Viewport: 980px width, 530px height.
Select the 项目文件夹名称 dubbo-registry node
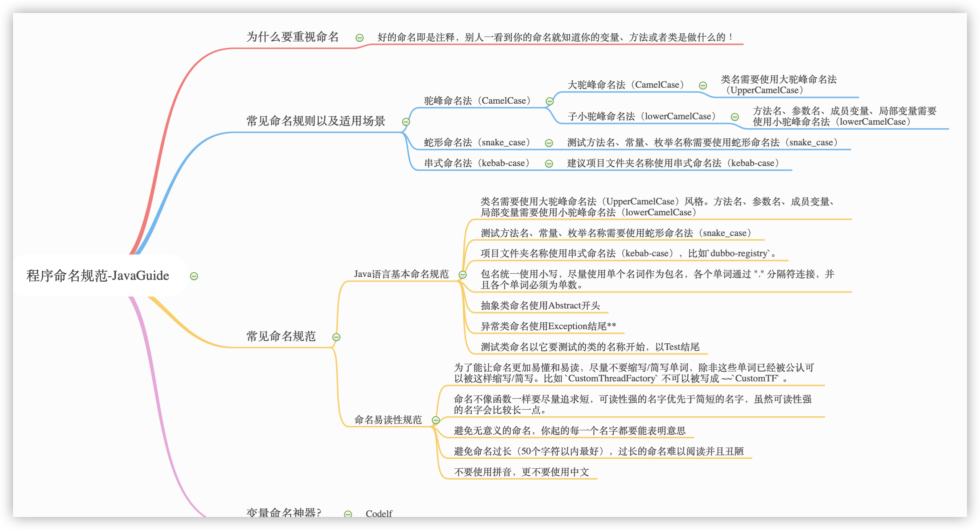coord(628,254)
